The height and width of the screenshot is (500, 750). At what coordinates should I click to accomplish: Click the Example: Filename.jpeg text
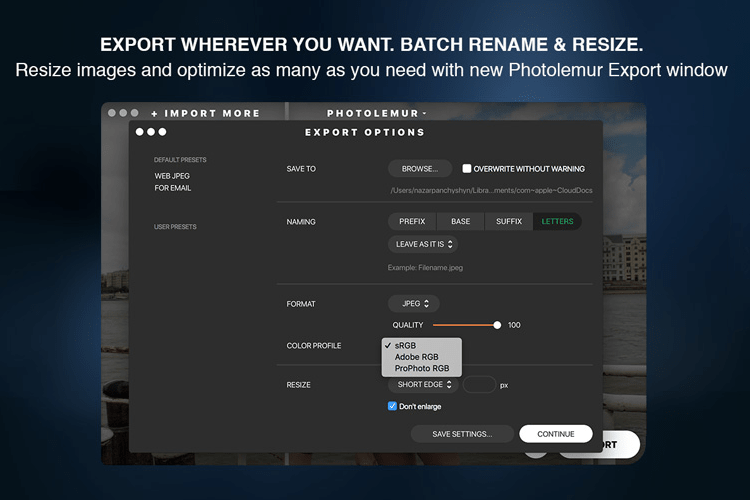(x=425, y=267)
